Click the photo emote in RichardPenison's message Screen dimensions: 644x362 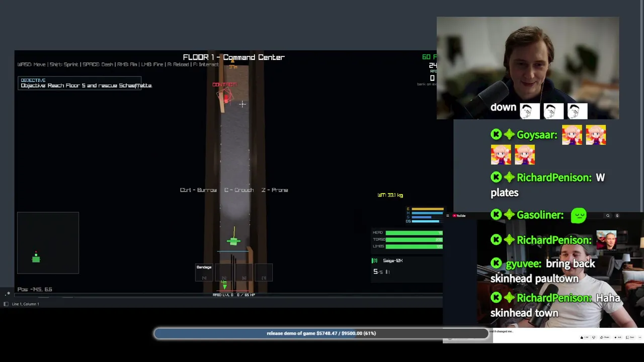606,240
